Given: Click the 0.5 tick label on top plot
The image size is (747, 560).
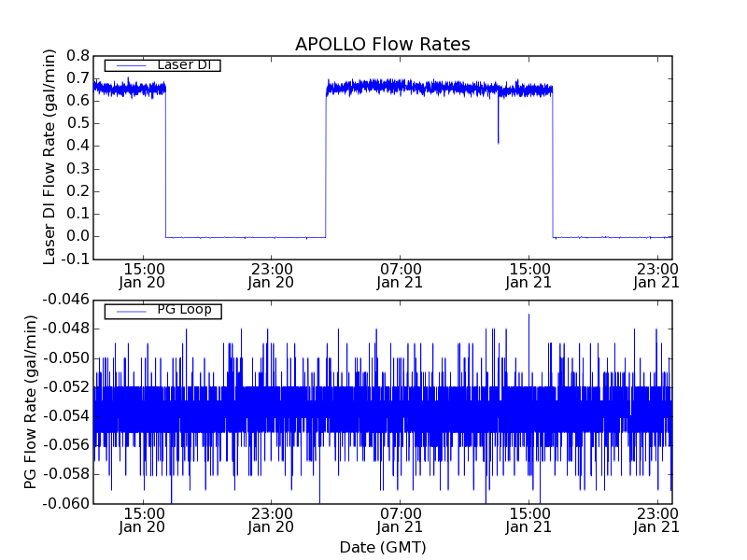Looking at the screenshot, I should [x=78, y=123].
